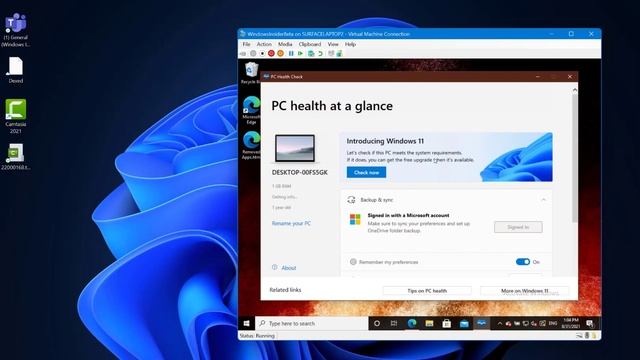Create a checkpoint using the VM toolbar icon
640x360 pixels.
click(x=311, y=53)
